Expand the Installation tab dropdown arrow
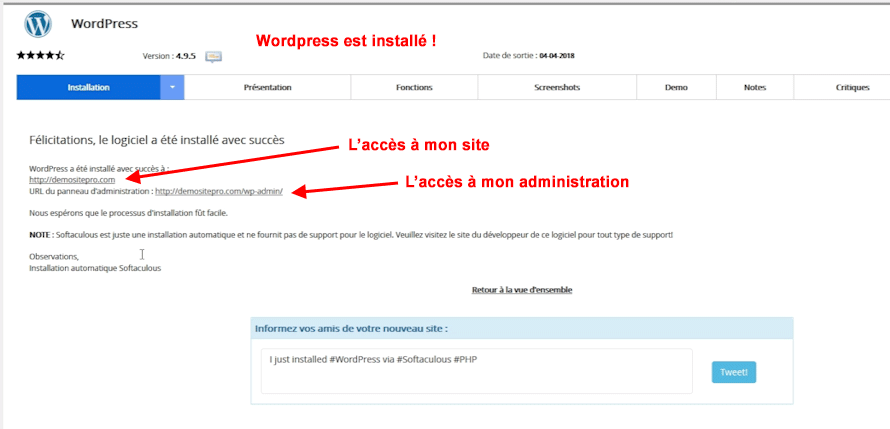Screen dimensions: 890x429 (x=173, y=87)
